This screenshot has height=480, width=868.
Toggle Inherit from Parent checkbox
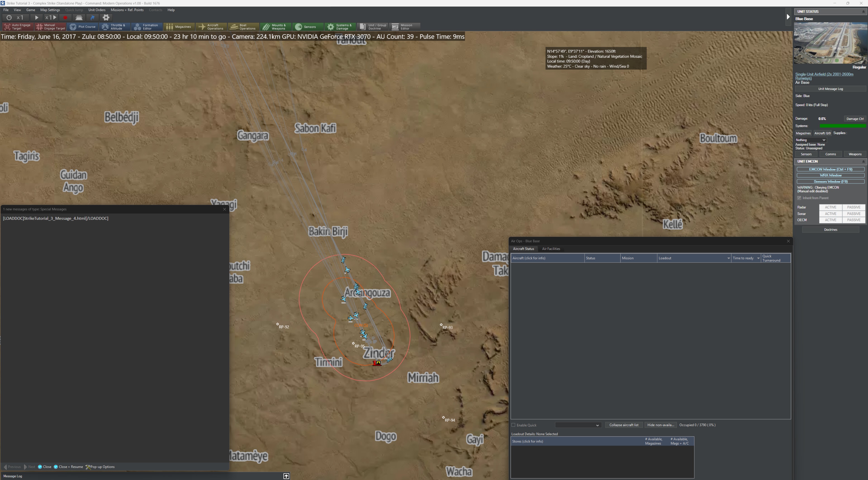click(799, 198)
